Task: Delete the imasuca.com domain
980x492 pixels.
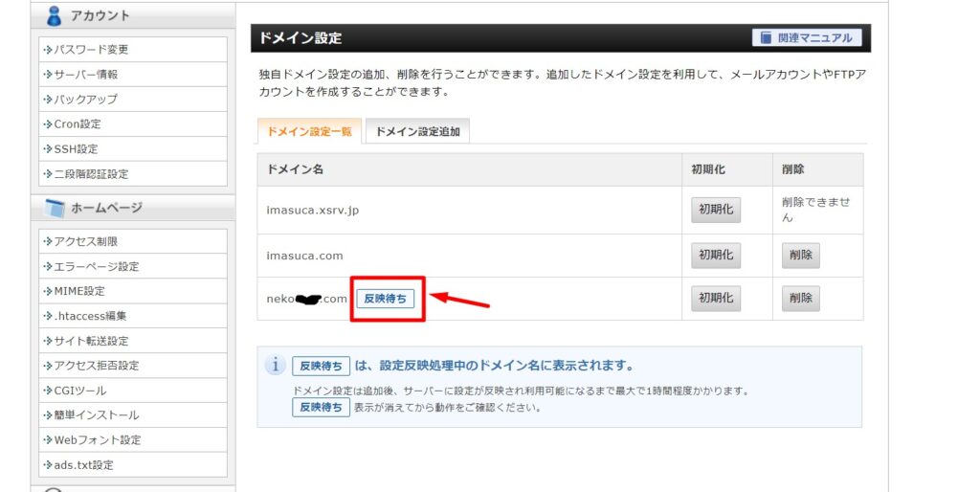Action: pos(801,256)
